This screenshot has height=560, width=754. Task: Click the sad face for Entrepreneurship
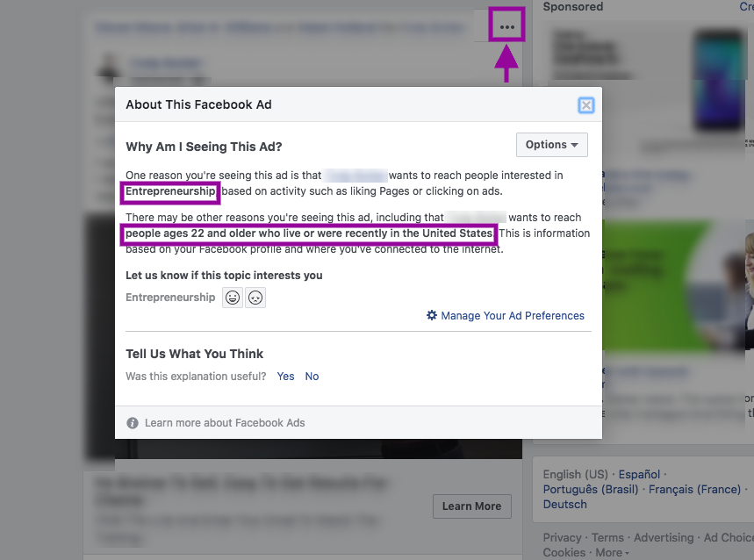pos(255,298)
